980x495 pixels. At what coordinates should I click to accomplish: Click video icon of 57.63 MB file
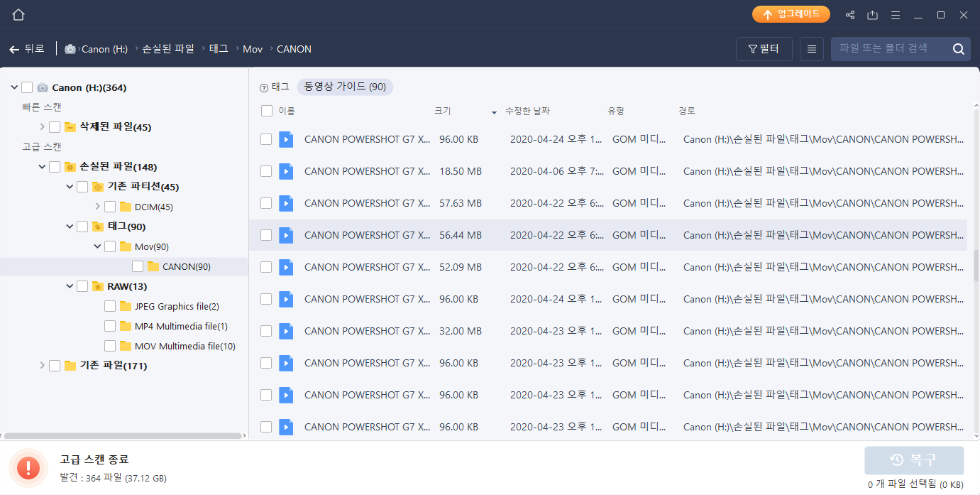[285, 203]
